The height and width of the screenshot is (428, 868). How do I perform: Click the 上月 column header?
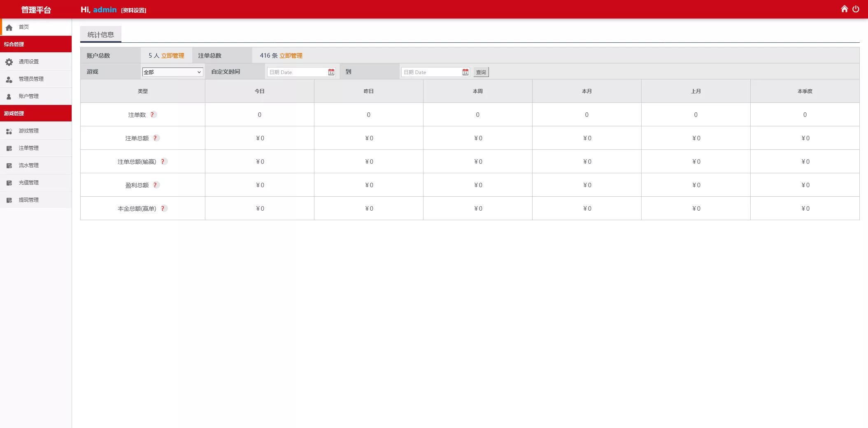696,91
